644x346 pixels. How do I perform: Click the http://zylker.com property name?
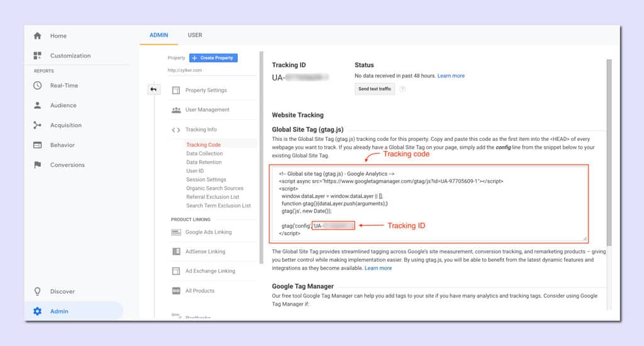coord(184,70)
